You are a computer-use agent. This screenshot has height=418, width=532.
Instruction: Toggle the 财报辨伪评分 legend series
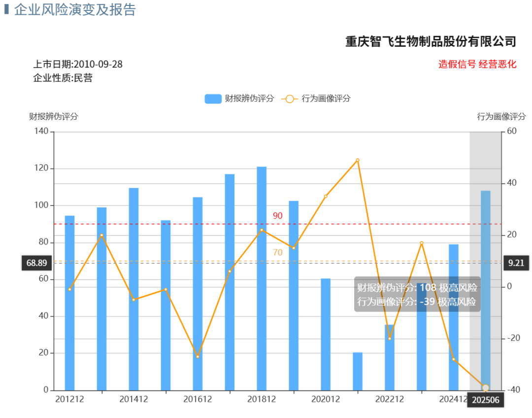coord(239,99)
